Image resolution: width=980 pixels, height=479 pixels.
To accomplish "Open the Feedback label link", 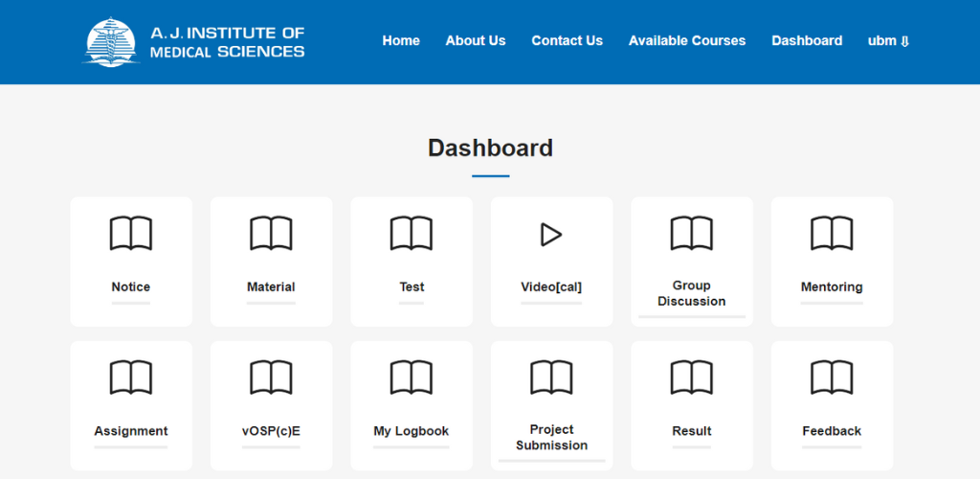I will 832,431.
